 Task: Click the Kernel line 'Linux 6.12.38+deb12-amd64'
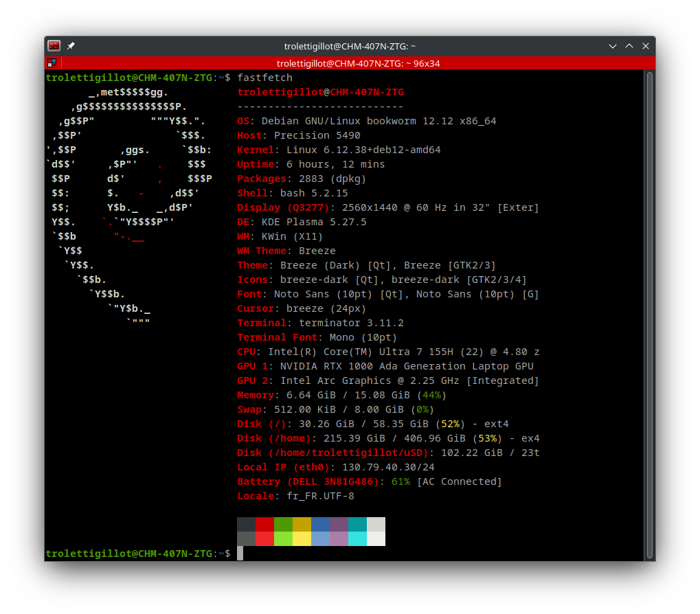pyautogui.click(x=339, y=150)
